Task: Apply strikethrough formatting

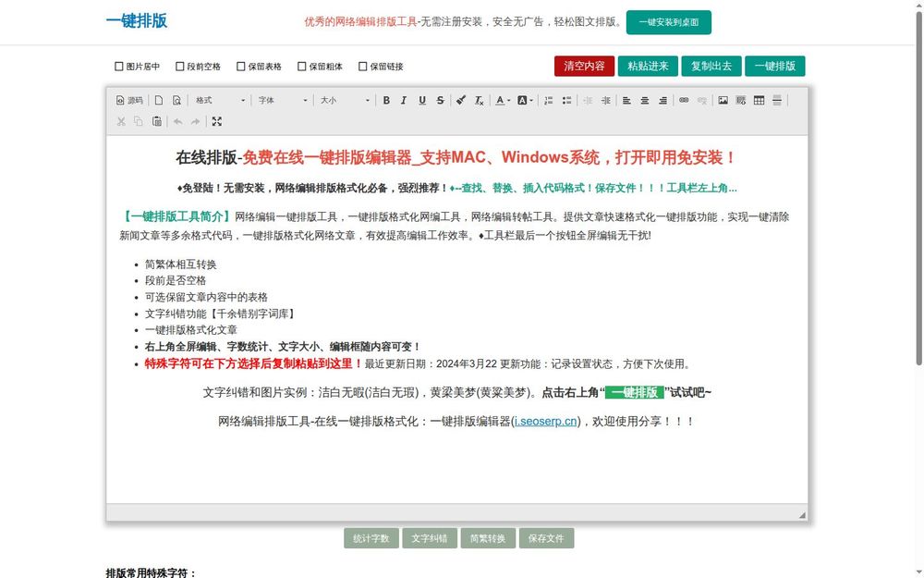Action: 440,100
